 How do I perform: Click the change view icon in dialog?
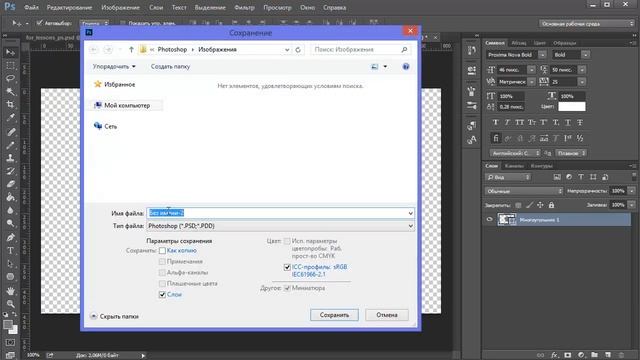pos(375,67)
